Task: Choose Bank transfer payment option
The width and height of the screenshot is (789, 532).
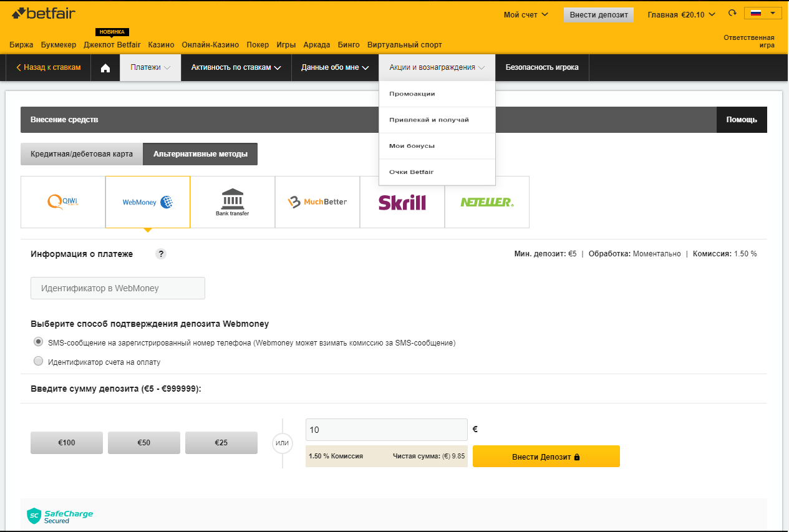Action: coord(232,202)
